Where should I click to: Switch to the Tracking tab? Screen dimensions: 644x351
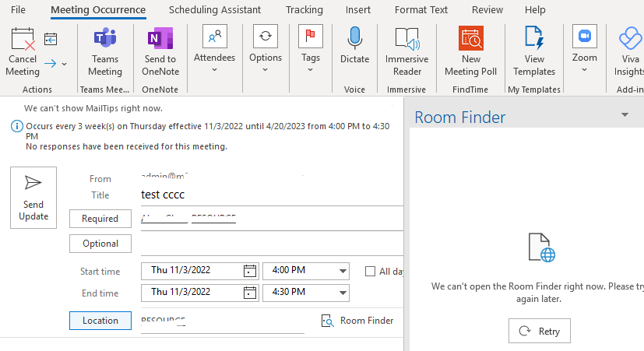click(x=304, y=10)
